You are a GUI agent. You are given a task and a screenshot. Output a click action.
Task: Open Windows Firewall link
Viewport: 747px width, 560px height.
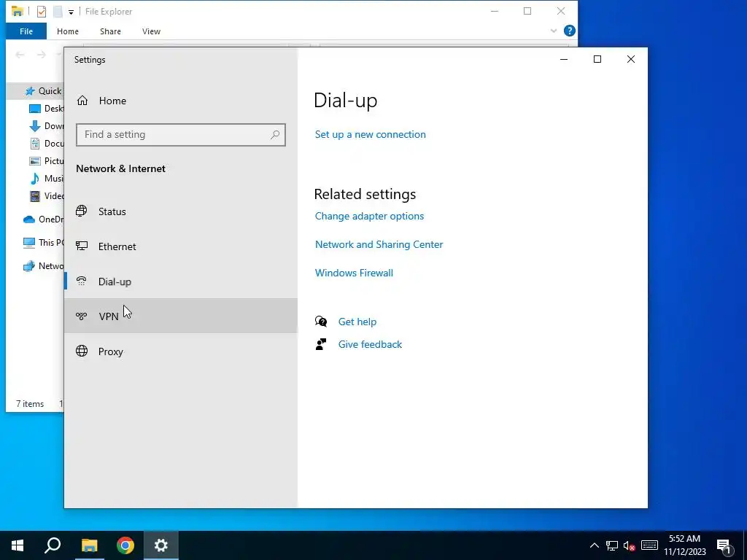(x=354, y=273)
